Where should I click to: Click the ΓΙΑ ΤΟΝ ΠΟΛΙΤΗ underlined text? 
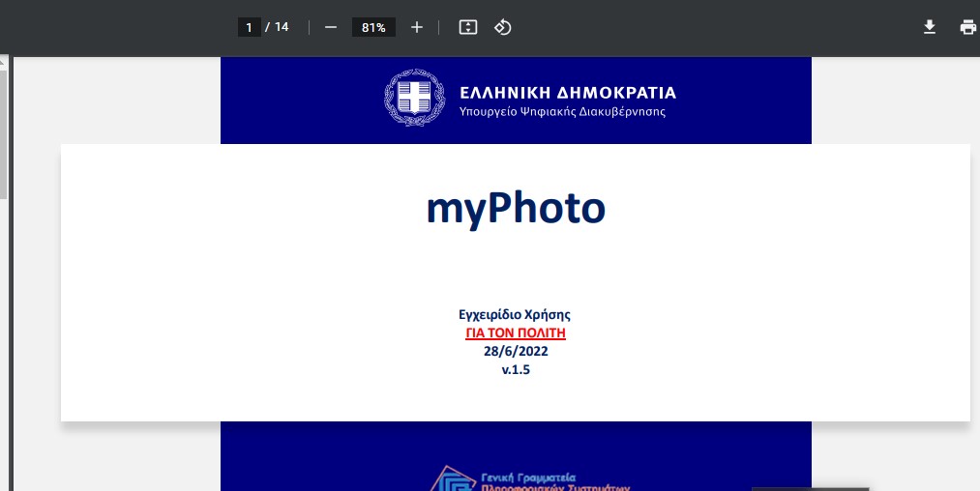pos(516,332)
